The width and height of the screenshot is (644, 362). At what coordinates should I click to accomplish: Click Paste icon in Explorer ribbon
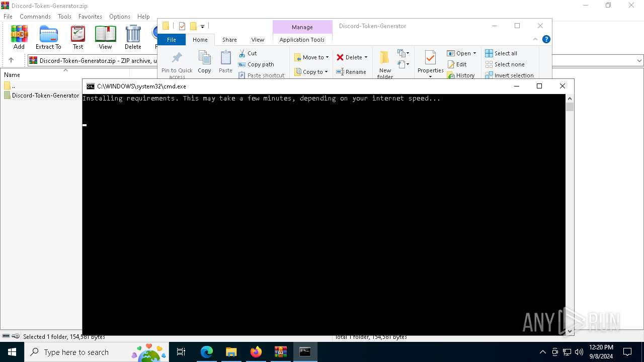(x=225, y=62)
